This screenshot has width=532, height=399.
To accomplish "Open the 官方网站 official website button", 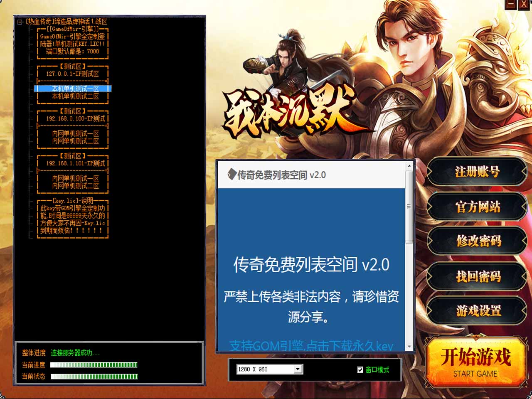I will [x=477, y=207].
